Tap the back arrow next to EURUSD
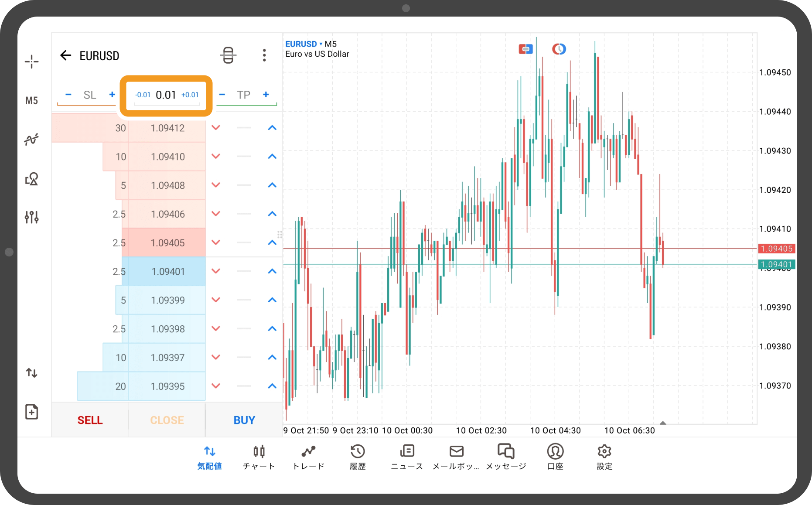This screenshot has width=812, height=505. (65, 55)
